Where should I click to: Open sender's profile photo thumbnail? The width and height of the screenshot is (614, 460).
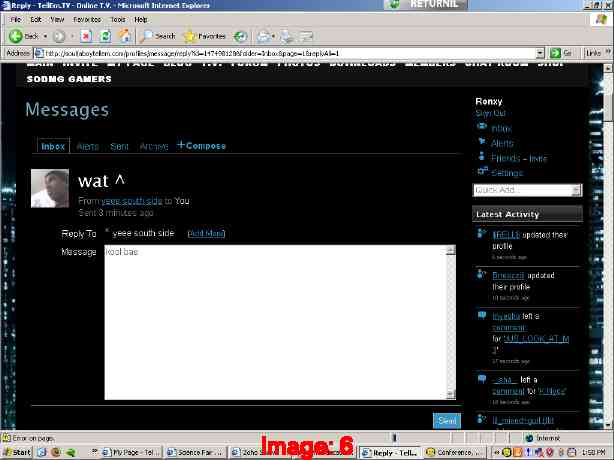(x=50, y=188)
